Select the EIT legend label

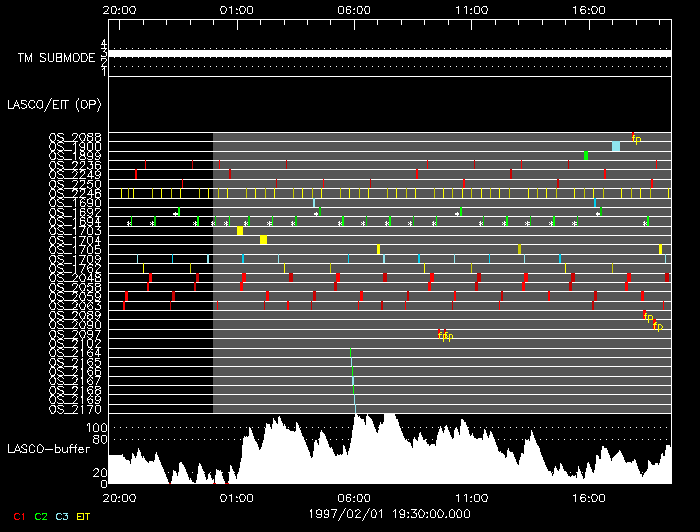pos(84,516)
